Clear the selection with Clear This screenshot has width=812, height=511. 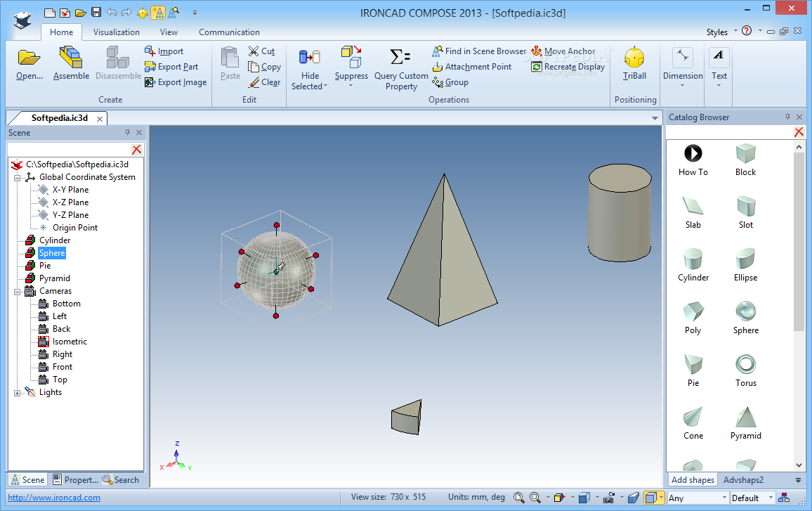tap(264, 82)
